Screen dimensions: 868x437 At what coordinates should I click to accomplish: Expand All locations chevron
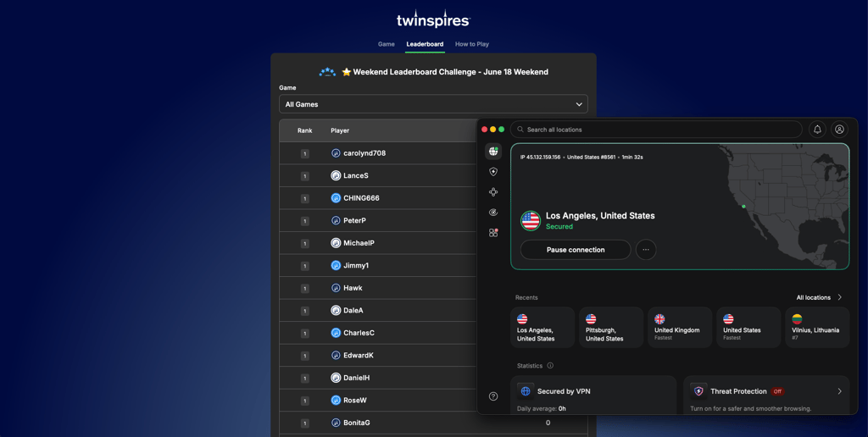pyautogui.click(x=840, y=297)
